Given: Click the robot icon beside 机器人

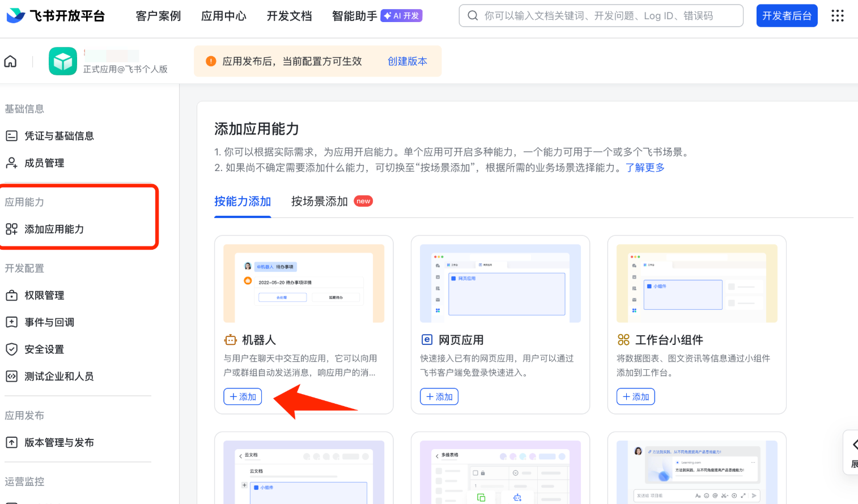Looking at the screenshot, I should [x=230, y=340].
